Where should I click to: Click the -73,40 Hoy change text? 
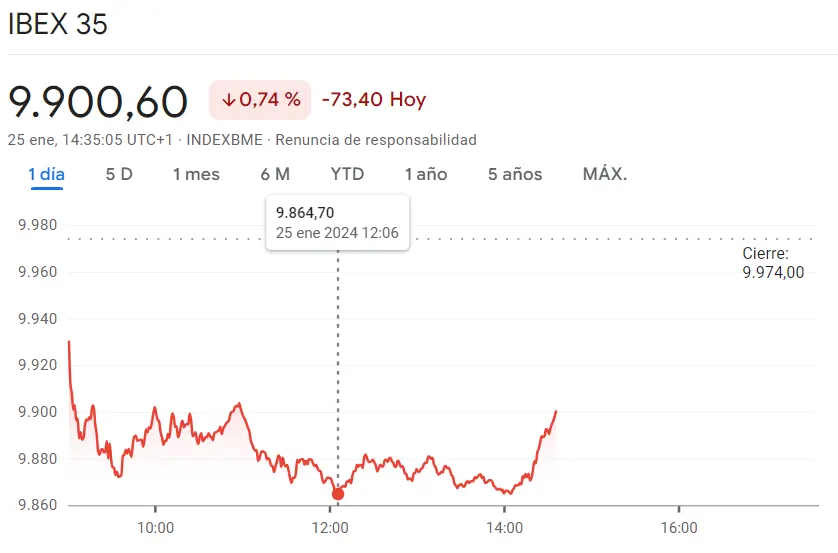374,100
